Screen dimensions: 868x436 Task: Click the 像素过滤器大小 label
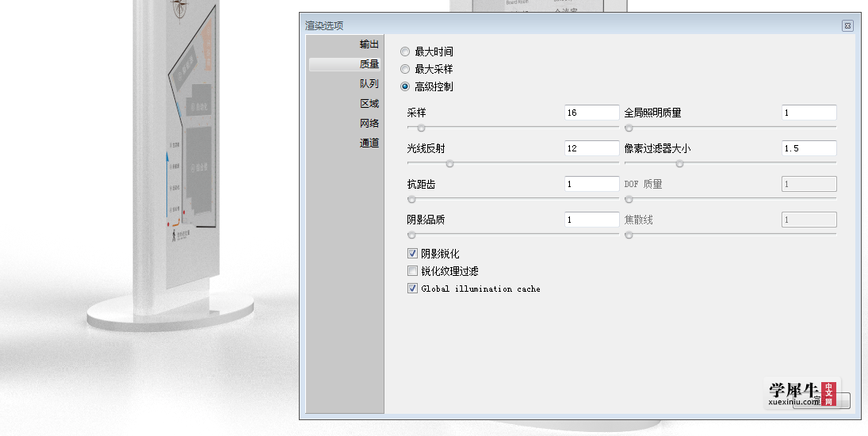(658, 148)
